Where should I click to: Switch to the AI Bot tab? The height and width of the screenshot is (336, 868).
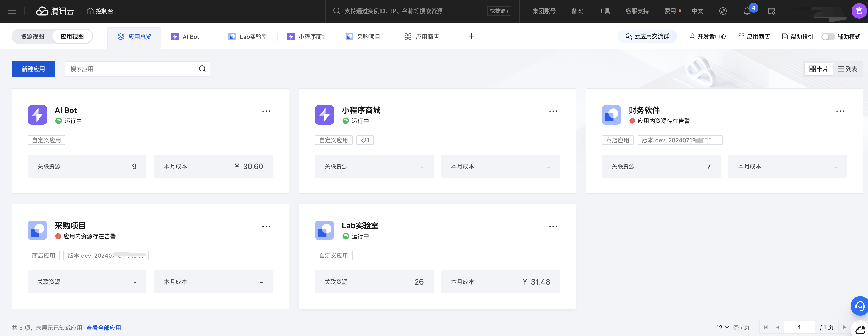pos(185,36)
